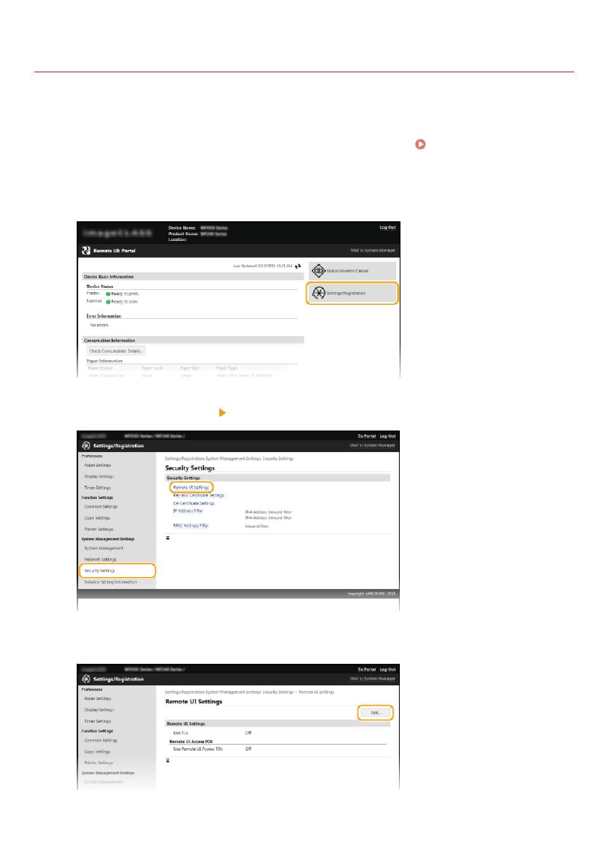Click the Settings/Registration header icon on Remote UI page
The width and height of the screenshot is (602, 868).
[x=86, y=679]
